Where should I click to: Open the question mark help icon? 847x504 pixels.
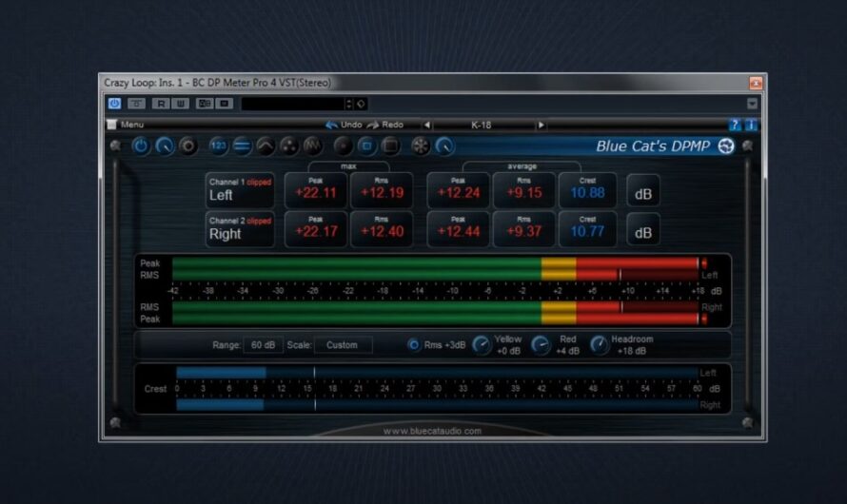click(734, 125)
